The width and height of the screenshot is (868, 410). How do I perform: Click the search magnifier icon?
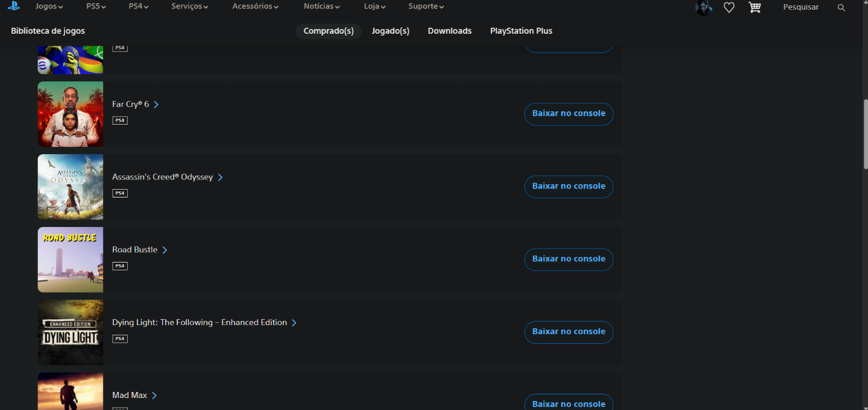click(x=841, y=7)
